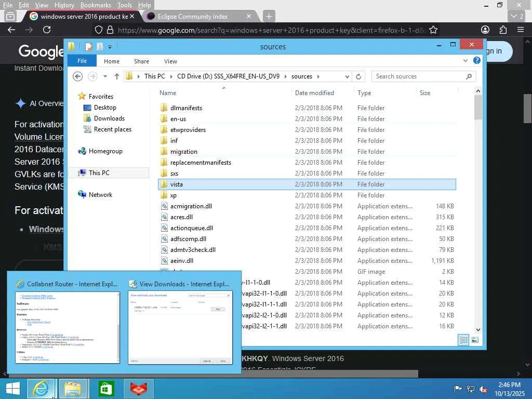Open the Windows Start button
Viewport: 532px width, 399px height.
(13, 389)
